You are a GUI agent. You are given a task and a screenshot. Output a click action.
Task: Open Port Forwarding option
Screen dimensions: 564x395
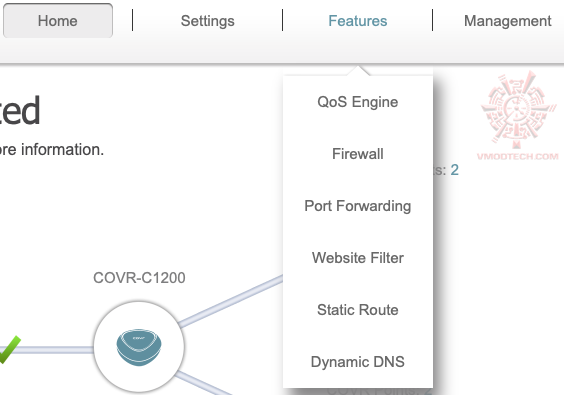(358, 206)
